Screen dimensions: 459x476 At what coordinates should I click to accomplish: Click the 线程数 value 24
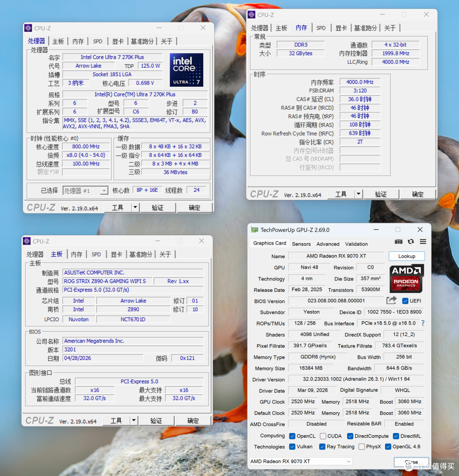197,190
